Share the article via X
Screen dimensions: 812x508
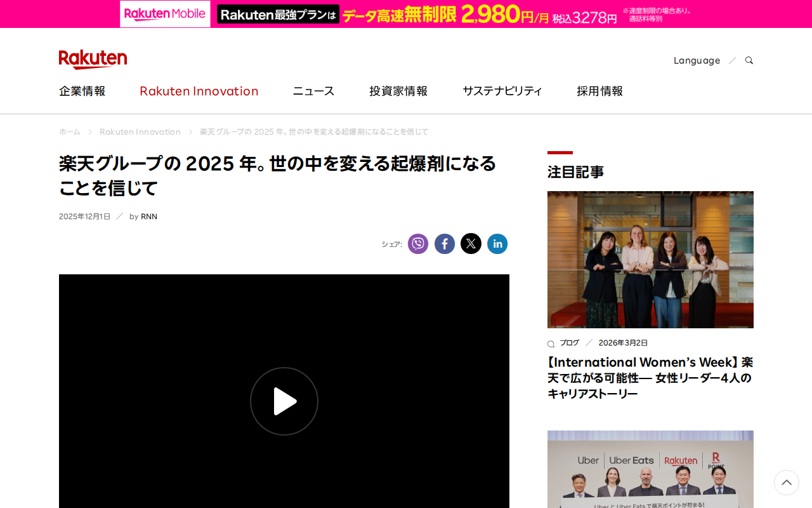(471, 243)
